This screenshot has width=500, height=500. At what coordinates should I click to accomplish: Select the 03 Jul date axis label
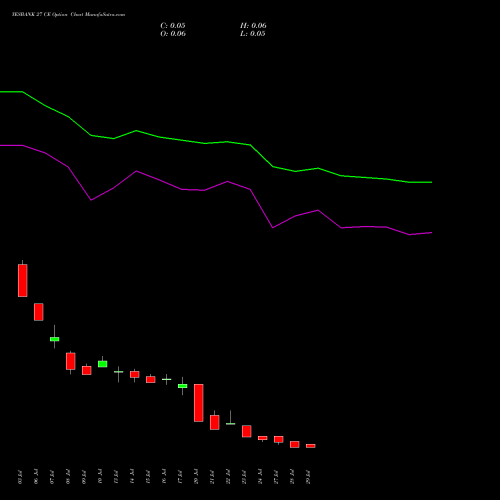point(20,477)
